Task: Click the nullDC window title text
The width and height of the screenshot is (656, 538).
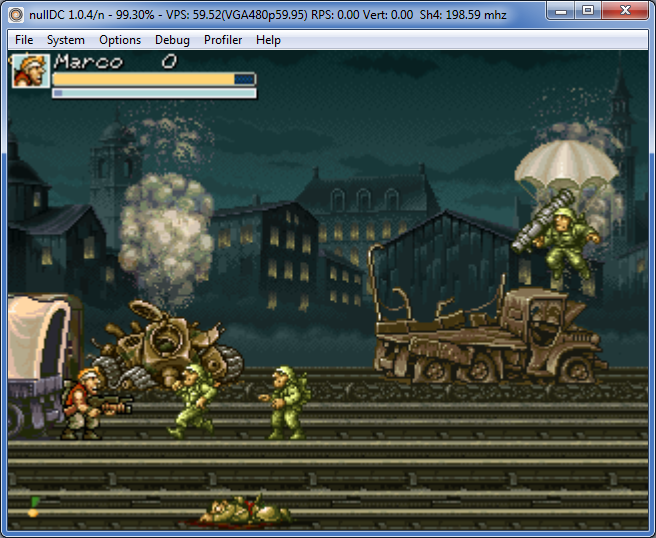Action: [268, 15]
